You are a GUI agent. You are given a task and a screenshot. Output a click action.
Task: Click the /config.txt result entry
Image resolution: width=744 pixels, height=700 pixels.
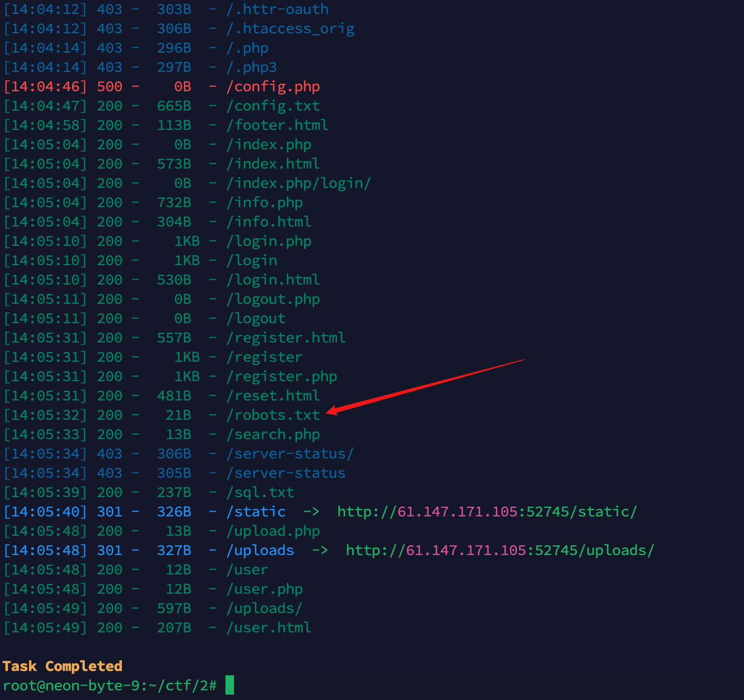273,105
